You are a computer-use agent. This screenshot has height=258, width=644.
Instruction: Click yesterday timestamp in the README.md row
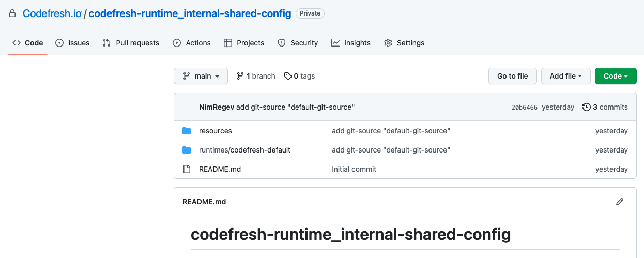611,169
